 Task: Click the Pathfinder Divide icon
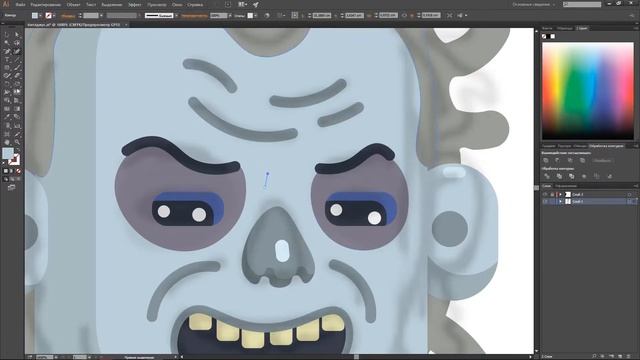coord(547,176)
